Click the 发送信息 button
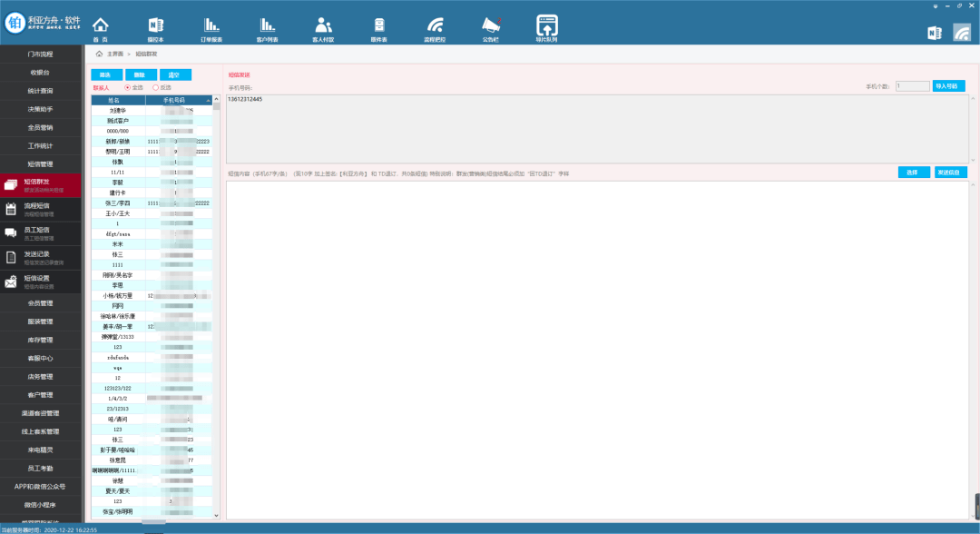The width and height of the screenshot is (980, 534). click(x=950, y=173)
